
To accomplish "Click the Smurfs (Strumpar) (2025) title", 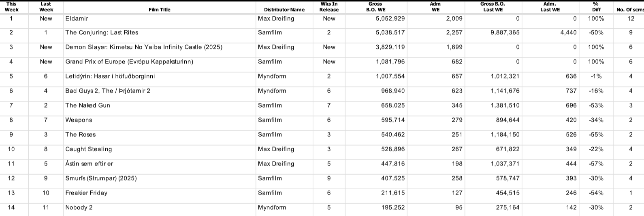I will (x=101, y=178).
